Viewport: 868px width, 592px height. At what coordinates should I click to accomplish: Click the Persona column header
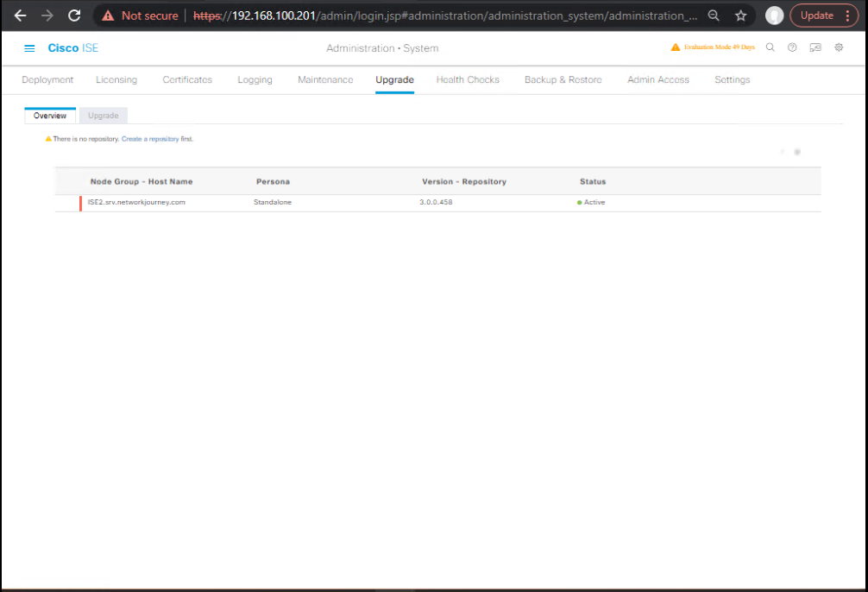(273, 181)
